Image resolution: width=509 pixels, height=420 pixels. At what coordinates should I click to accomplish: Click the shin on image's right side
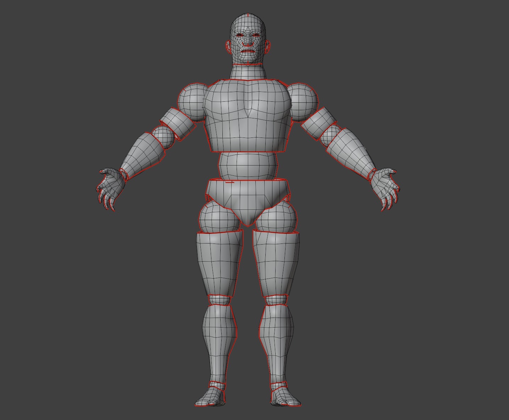[x=277, y=344]
